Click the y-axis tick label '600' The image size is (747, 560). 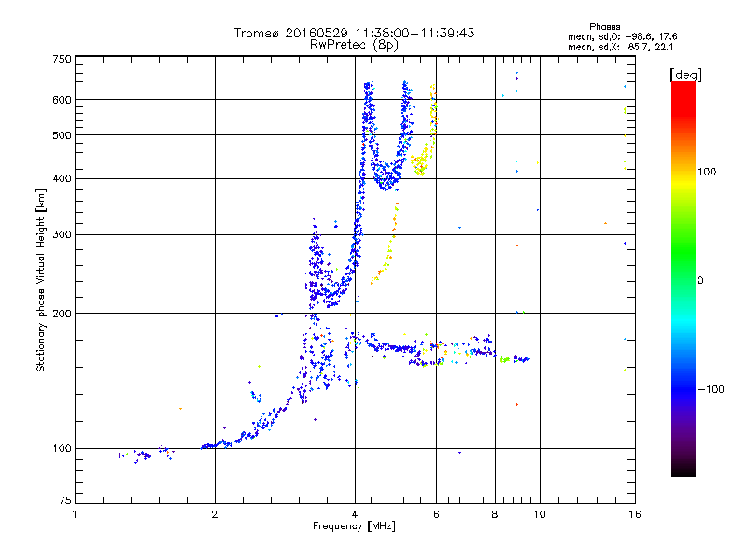coord(62,100)
